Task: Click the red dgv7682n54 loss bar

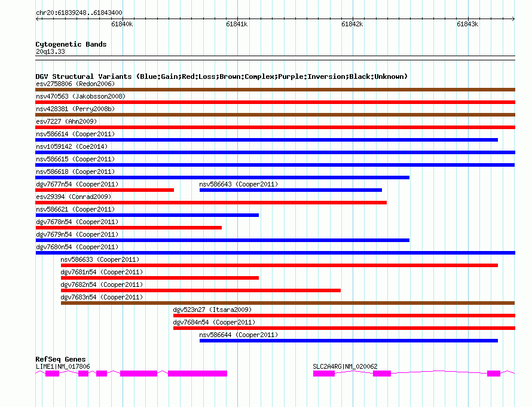Action: click(200, 290)
